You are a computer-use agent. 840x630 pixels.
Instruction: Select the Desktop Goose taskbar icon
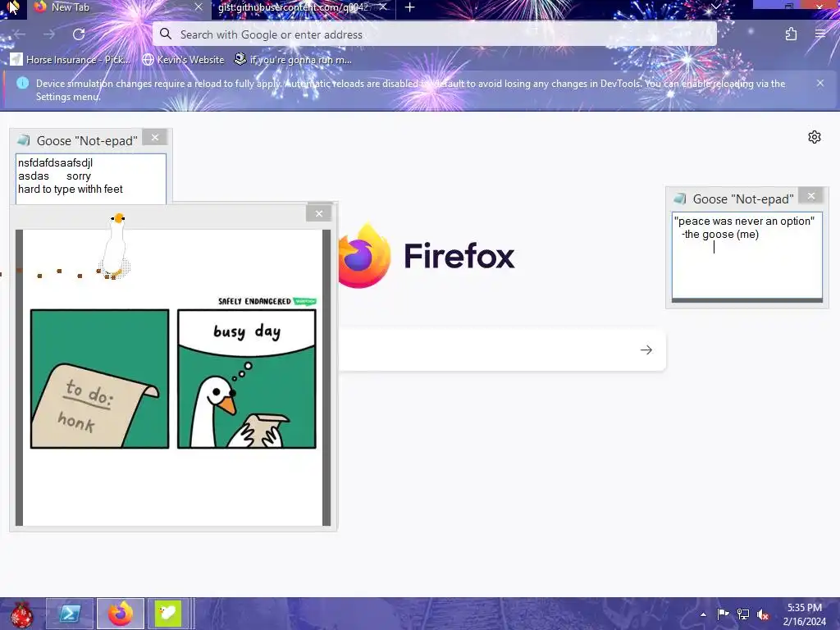click(x=167, y=614)
